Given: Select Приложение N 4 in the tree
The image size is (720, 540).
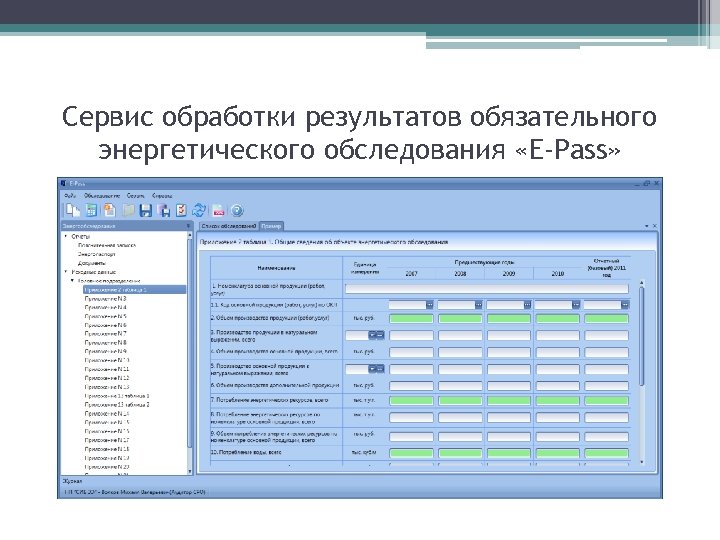Looking at the screenshot, I should pos(105,307).
